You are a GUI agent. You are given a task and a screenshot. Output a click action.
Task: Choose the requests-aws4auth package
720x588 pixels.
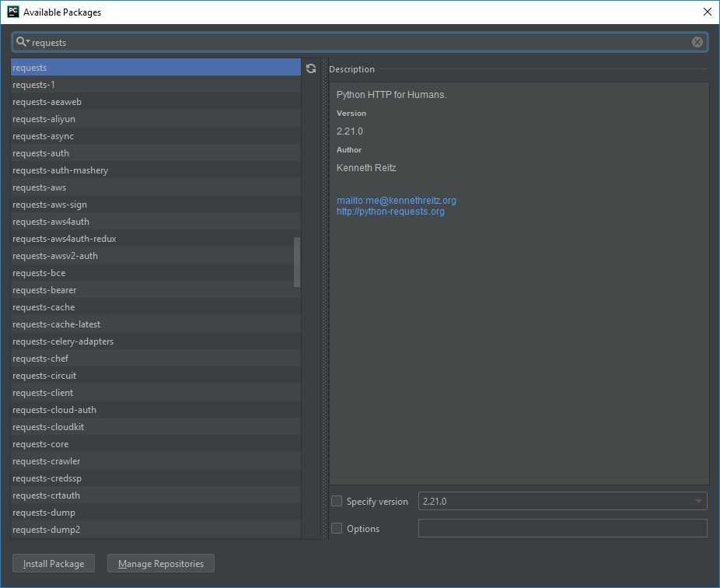pyautogui.click(x=51, y=222)
